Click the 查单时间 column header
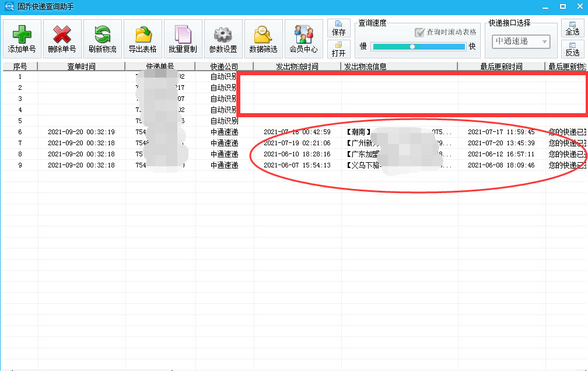588x371 pixels. pos(82,66)
